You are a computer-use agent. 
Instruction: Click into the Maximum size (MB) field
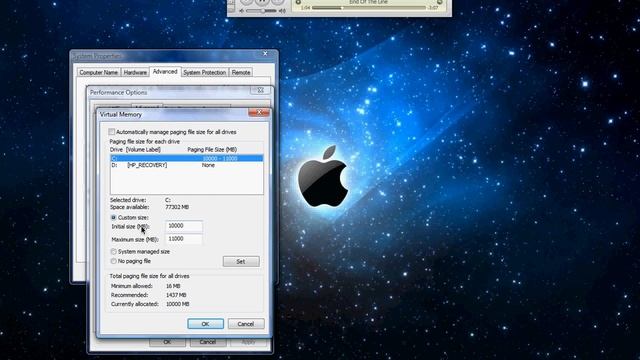pyautogui.click(x=184, y=239)
